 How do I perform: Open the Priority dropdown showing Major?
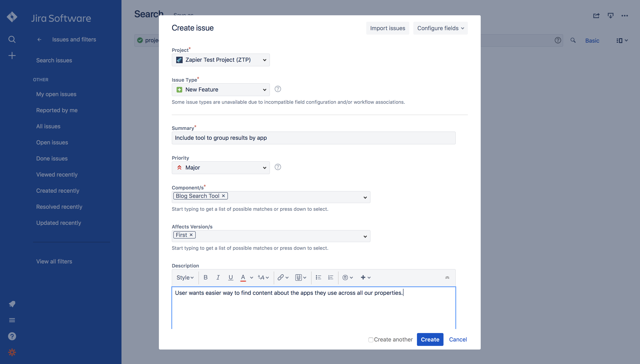[x=220, y=168]
